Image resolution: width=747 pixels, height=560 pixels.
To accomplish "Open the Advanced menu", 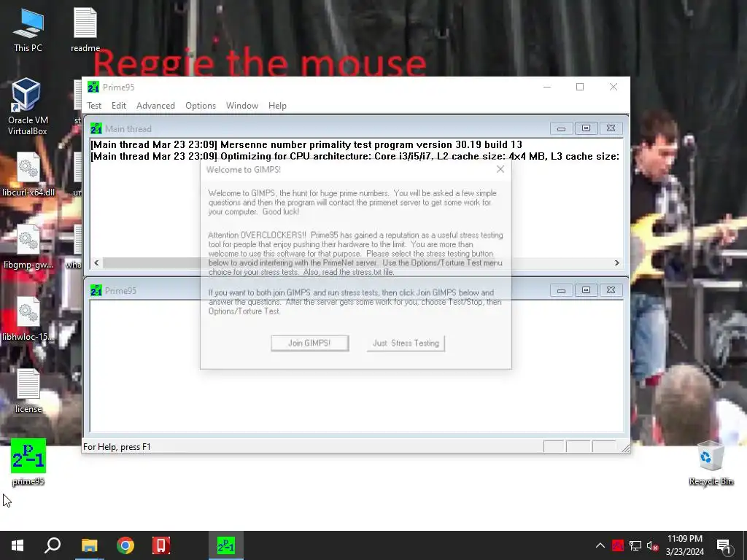I will click(x=155, y=106).
